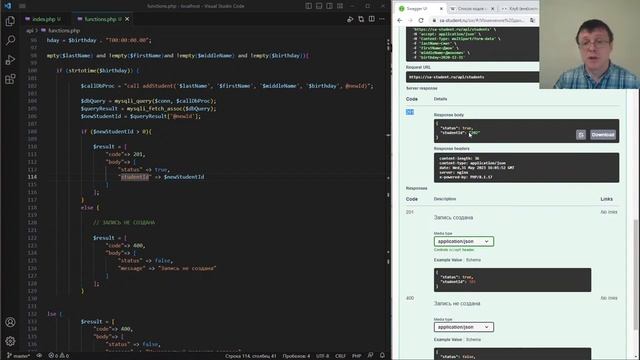Select Example Value tab for the 400 response
The width and height of the screenshot is (640, 360).
448,340
